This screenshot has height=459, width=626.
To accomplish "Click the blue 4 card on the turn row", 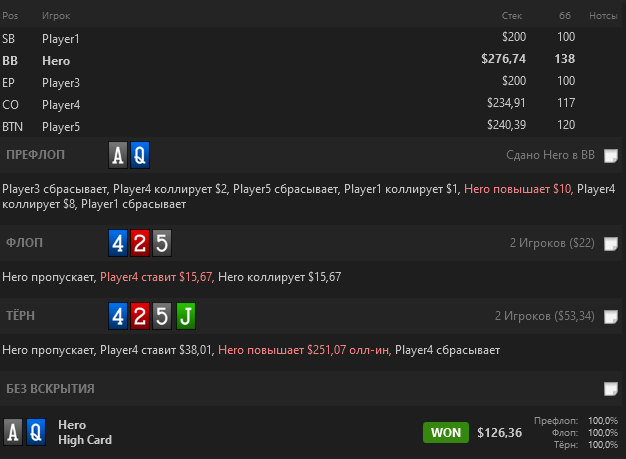I will tap(118, 316).
